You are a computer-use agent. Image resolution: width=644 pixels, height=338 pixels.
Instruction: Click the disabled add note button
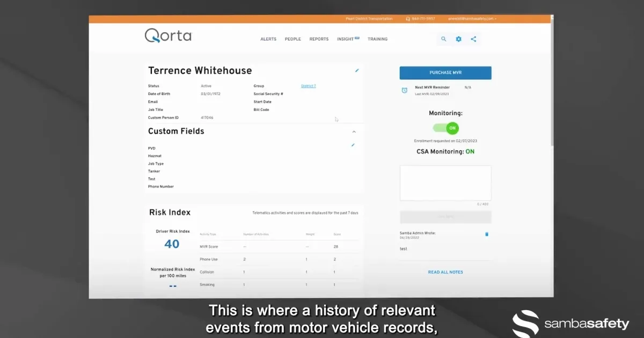[x=445, y=217]
